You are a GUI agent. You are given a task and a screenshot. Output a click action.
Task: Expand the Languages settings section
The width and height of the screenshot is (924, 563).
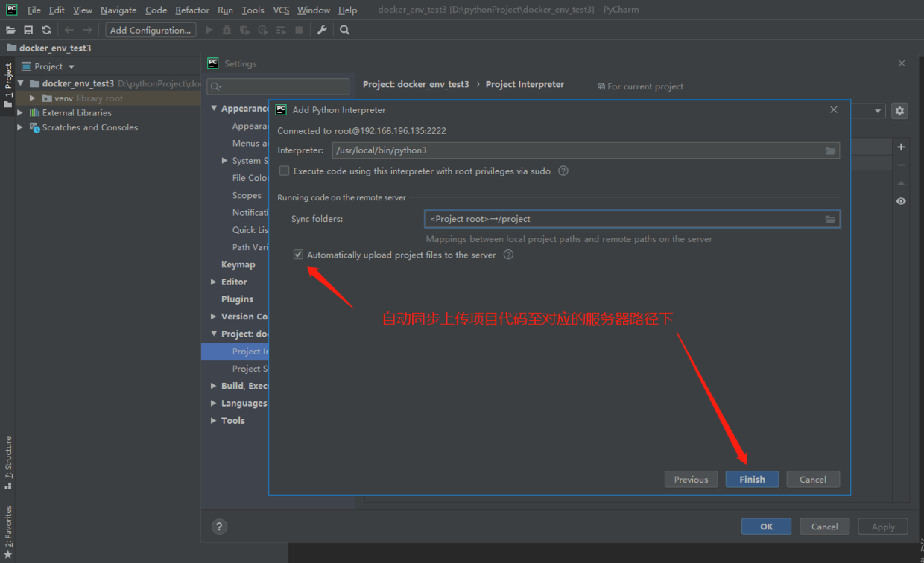(214, 404)
